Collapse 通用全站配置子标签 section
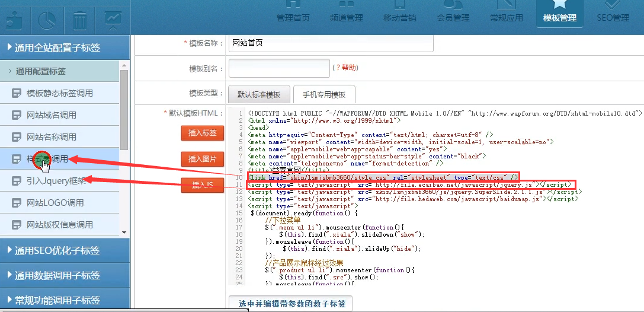 coord(57,47)
